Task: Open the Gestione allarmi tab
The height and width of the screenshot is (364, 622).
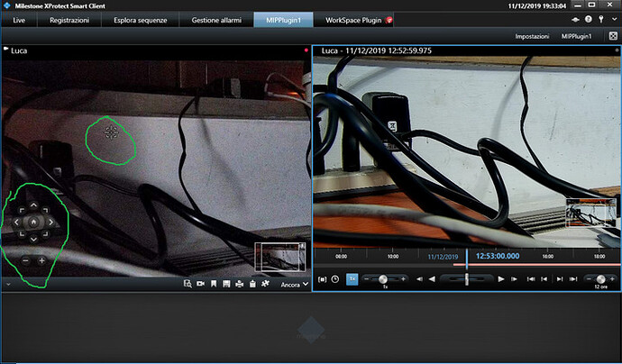Action: coord(211,19)
